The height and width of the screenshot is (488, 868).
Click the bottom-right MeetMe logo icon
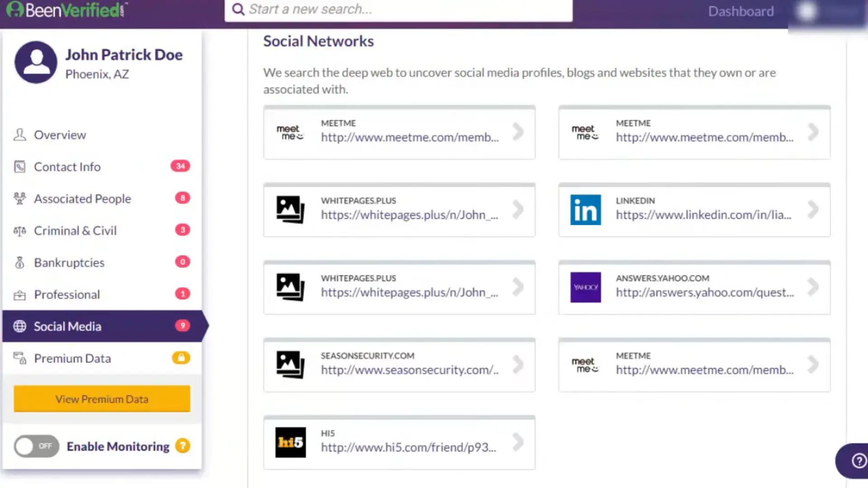pyautogui.click(x=585, y=365)
